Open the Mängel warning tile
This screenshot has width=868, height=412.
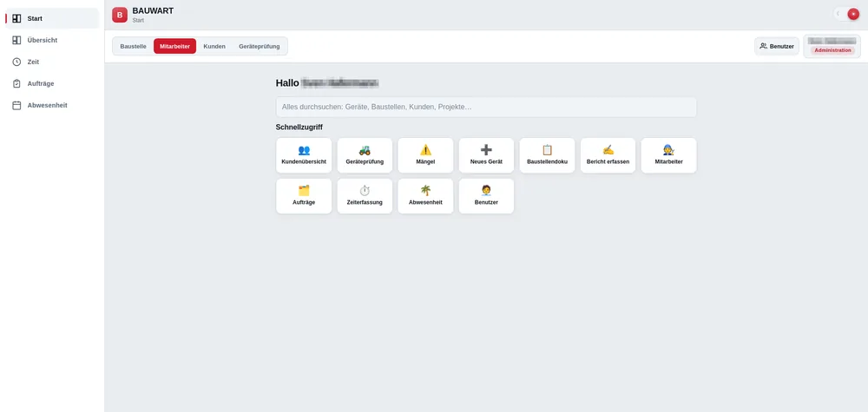[x=425, y=155]
